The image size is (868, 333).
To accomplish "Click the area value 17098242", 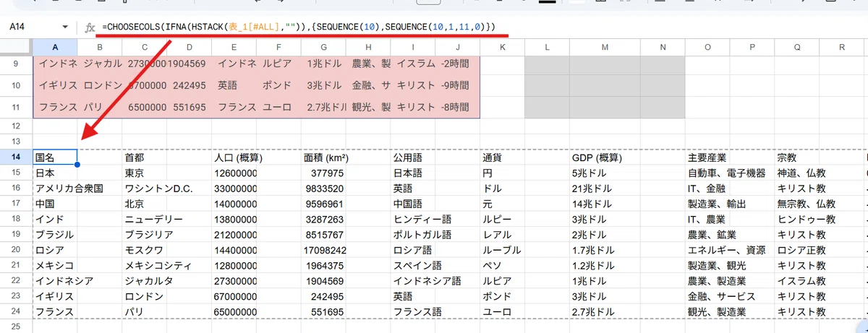I will (323, 250).
